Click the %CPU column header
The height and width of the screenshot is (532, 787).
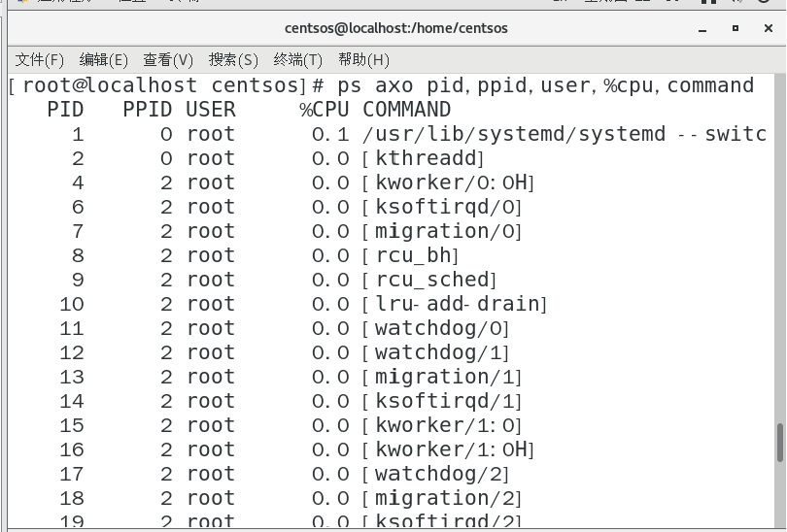tap(325, 110)
